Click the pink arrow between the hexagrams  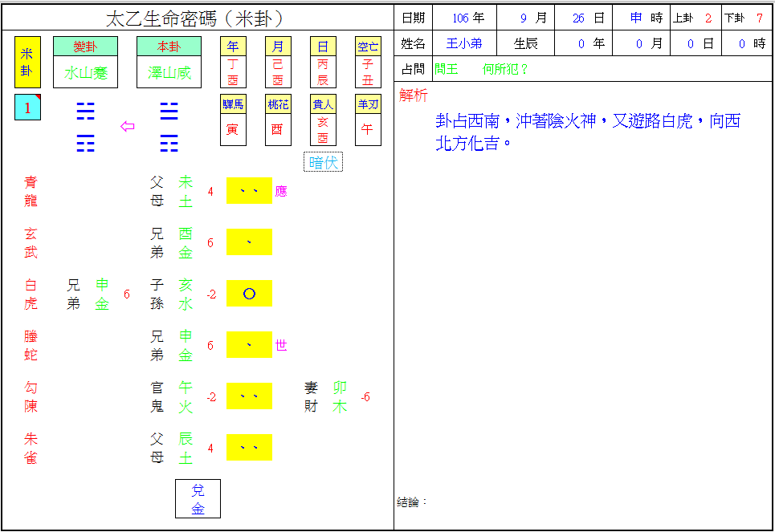tap(127, 126)
